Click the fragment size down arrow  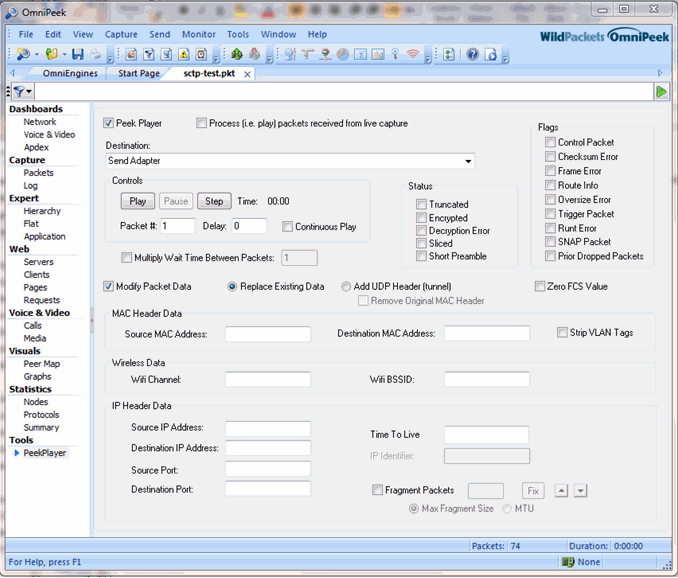(581, 491)
